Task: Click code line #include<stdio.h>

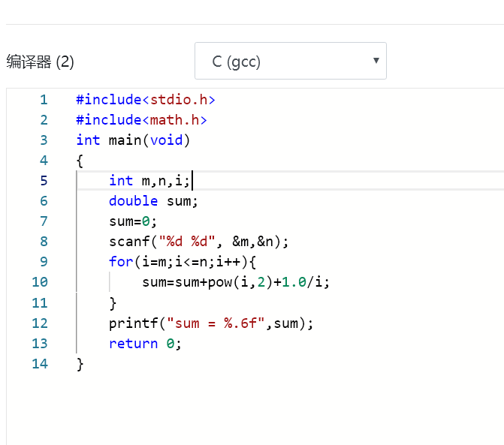Action: (x=146, y=100)
